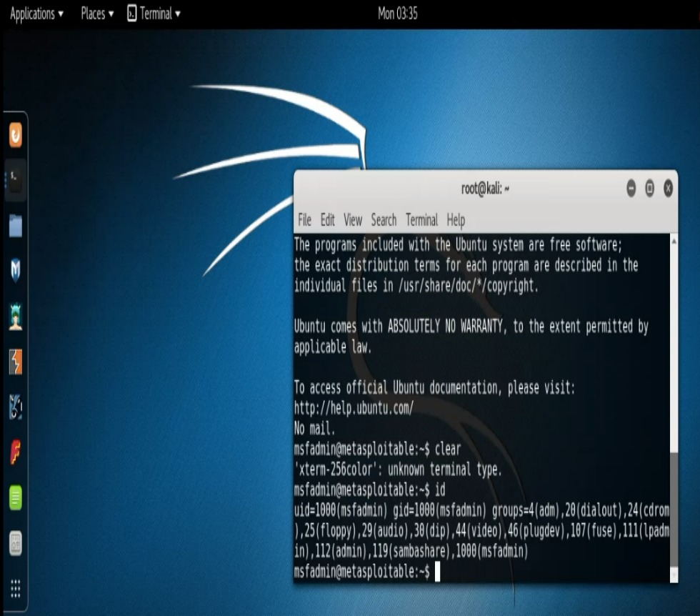Open the Files folder icon in dock

(16, 226)
